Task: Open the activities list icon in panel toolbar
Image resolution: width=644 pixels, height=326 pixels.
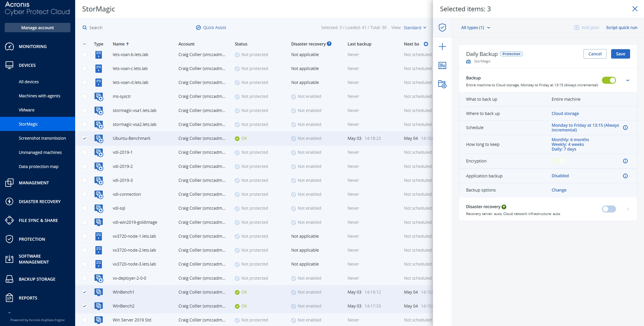Action: pos(442,65)
